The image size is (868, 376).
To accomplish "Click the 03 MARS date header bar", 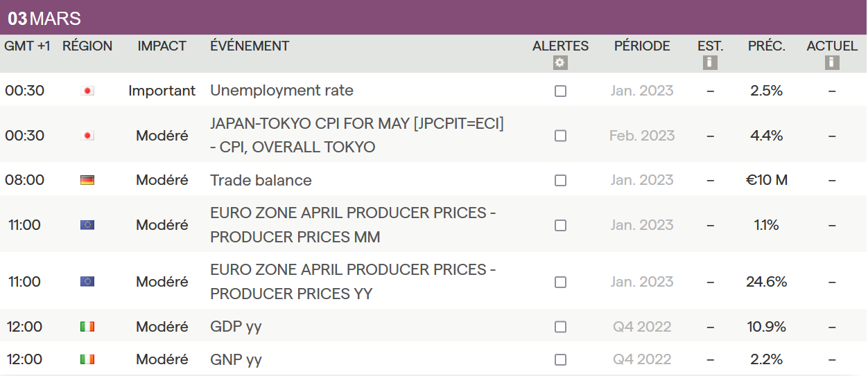I will tap(433, 18).
